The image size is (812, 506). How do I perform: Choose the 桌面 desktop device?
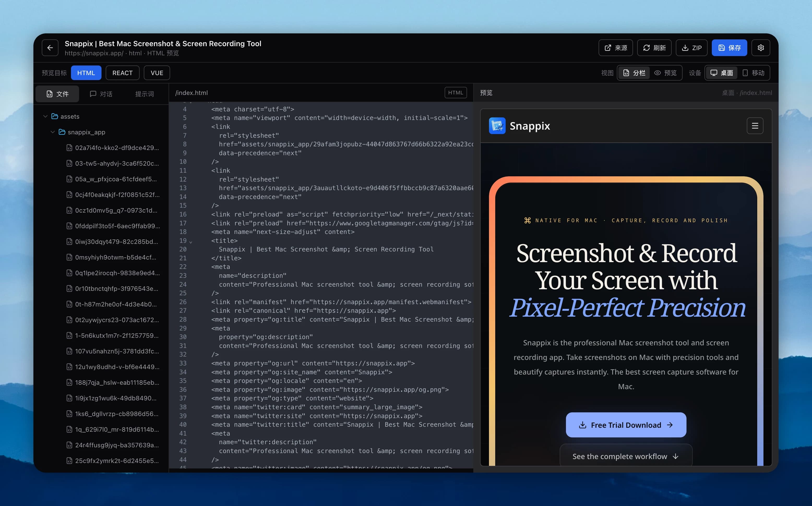[x=721, y=73]
